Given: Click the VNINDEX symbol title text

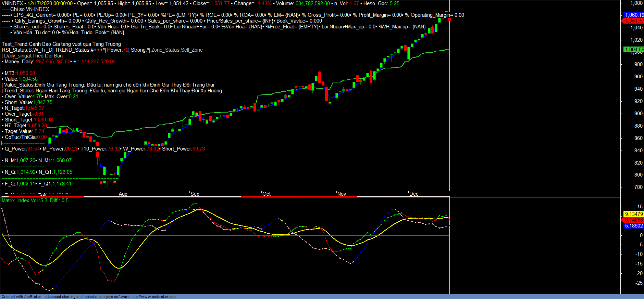Looking at the screenshot, I should click(x=12, y=3).
